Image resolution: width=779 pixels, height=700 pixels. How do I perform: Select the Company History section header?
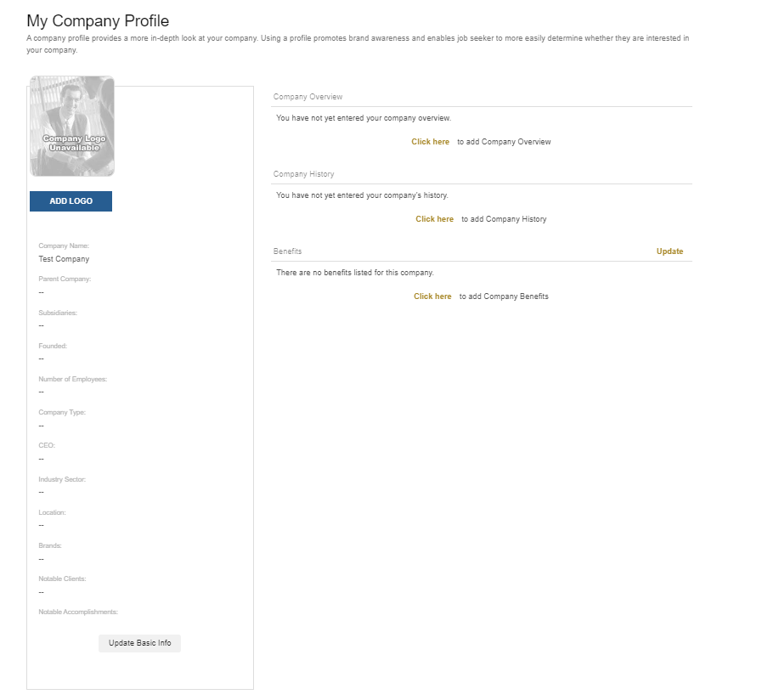click(303, 174)
